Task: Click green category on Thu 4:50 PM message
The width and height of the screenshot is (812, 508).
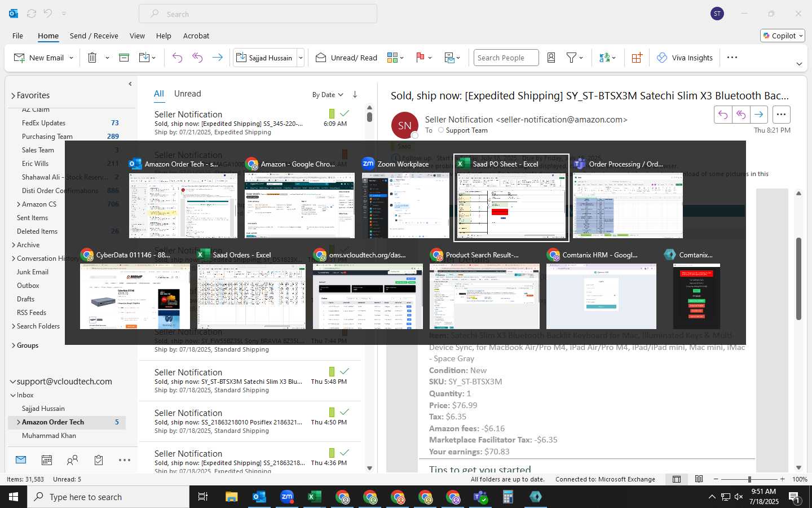Action: click(x=332, y=412)
